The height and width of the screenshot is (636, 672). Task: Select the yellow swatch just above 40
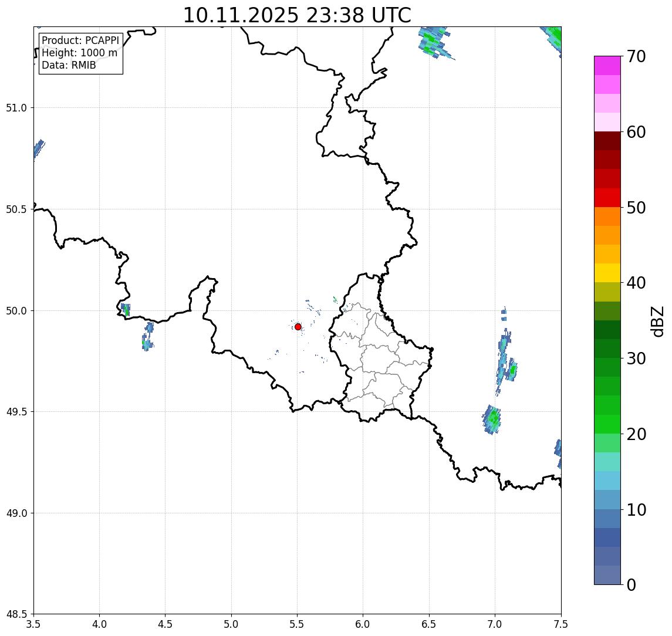pyautogui.click(x=607, y=273)
